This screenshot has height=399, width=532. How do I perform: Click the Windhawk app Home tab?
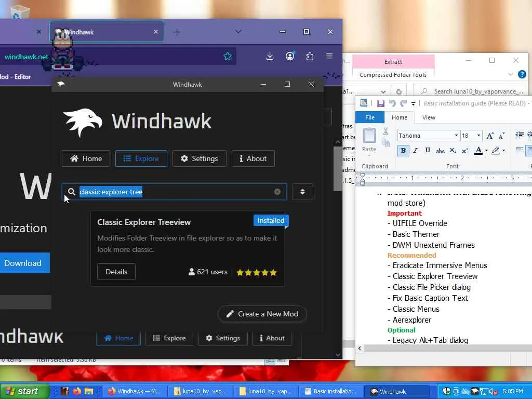[86, 158]
